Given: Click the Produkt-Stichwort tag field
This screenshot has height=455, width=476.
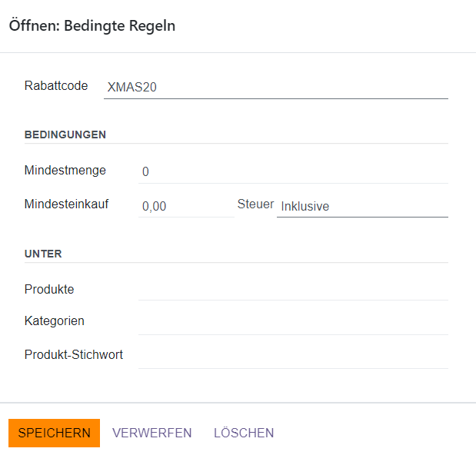Looking at the screenshot, I should [x=293, y=355].
